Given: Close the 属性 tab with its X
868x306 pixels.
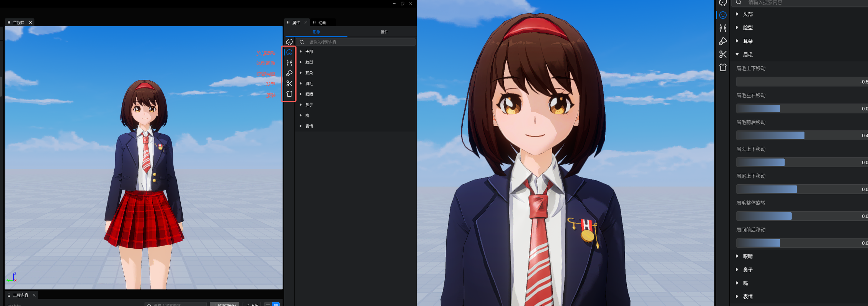Looking at the screenshot, I should pyautogui.click(x=306, y=22).
